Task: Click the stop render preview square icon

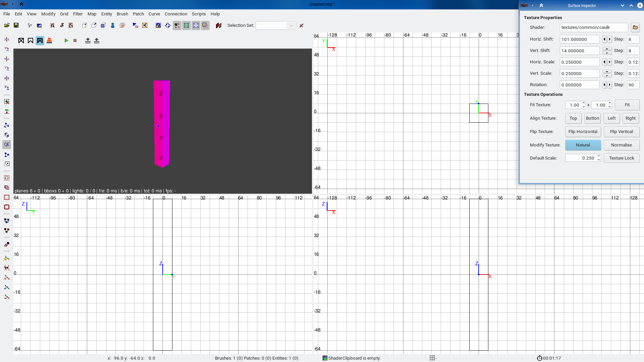Action: click(75, 41)
